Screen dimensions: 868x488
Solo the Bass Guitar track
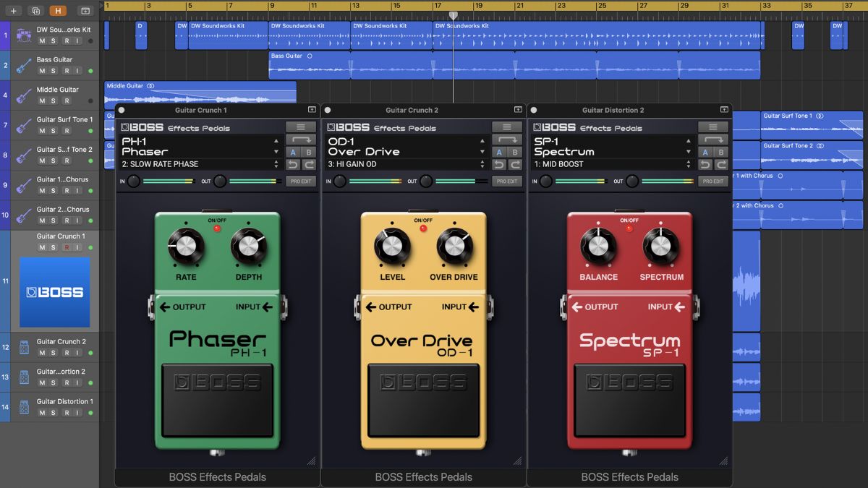click(x=54, y=71)
